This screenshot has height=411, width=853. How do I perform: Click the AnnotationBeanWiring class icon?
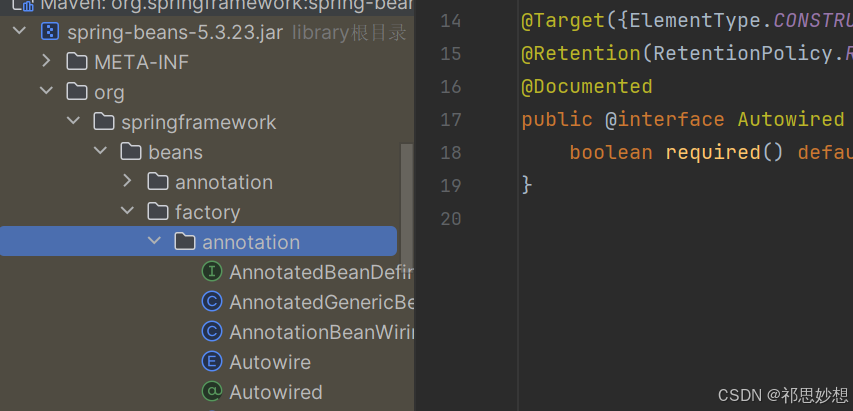212,331
